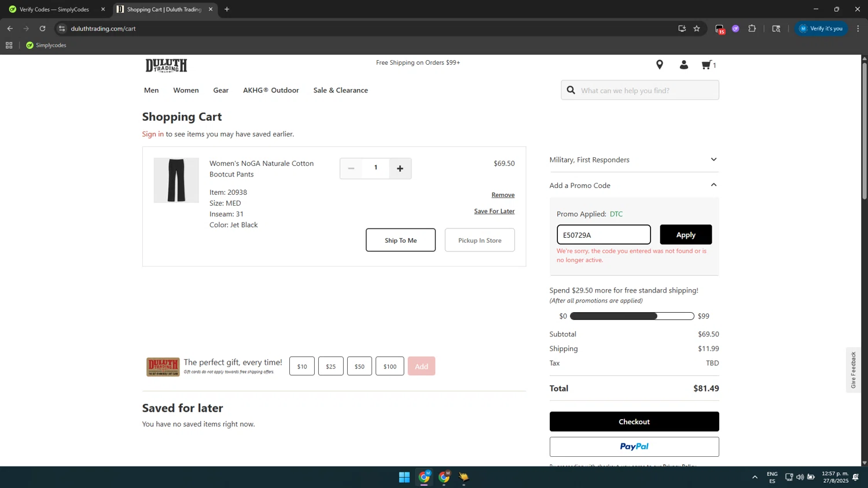Click the Duluth gift card image
Image resolution: width=868 pixels, height=488 pixels.
[163, 367]
